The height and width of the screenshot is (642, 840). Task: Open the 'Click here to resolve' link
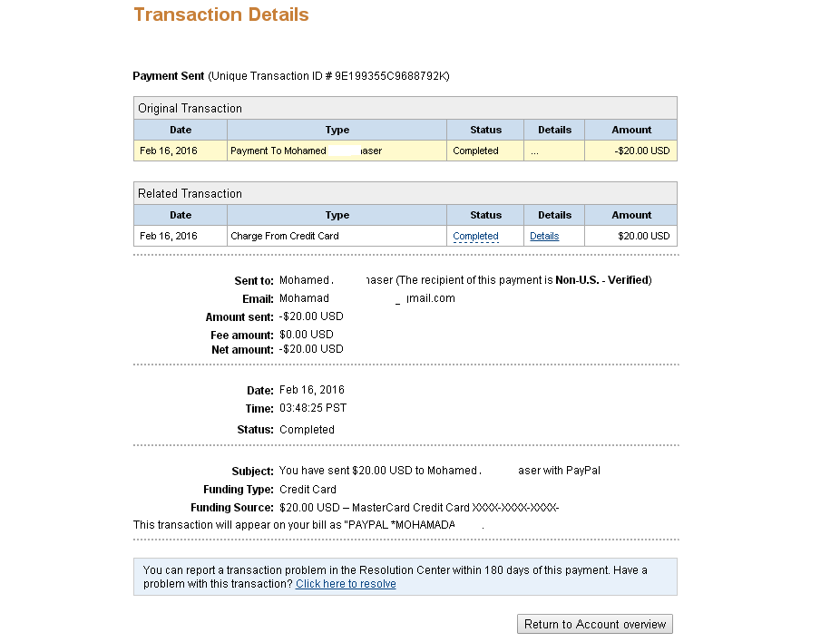tap(346, 584)
